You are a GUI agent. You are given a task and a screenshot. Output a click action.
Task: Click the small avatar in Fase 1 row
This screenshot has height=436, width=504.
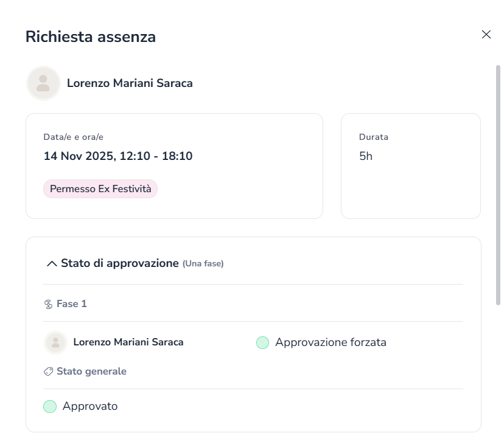tap(55, 342)
